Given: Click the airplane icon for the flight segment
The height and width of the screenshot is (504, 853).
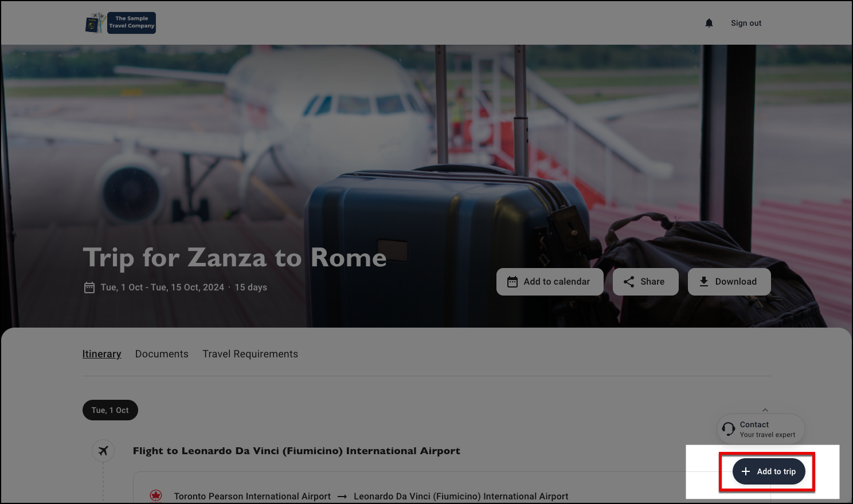Looking at the screenshot, I should [x=103, y=451].
